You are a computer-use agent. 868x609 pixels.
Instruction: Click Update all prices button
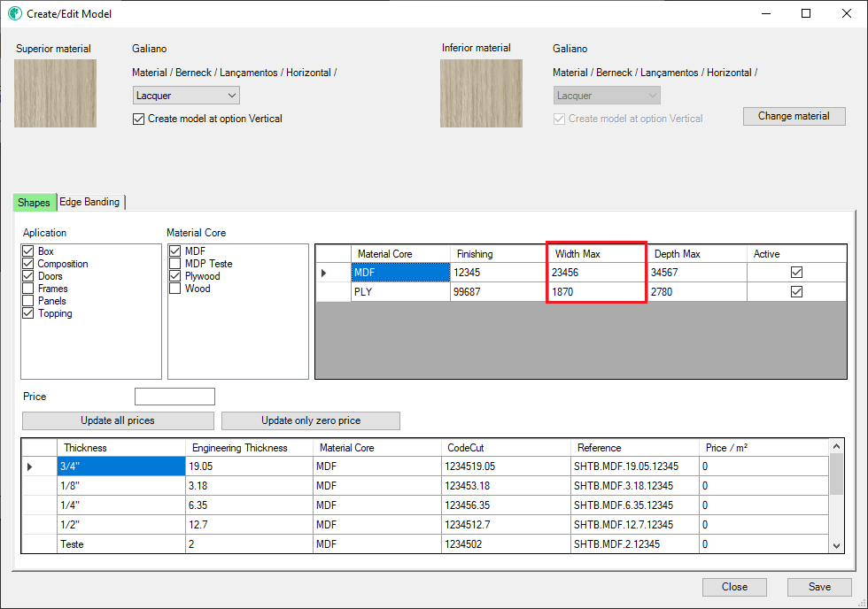tap(118, 420)
